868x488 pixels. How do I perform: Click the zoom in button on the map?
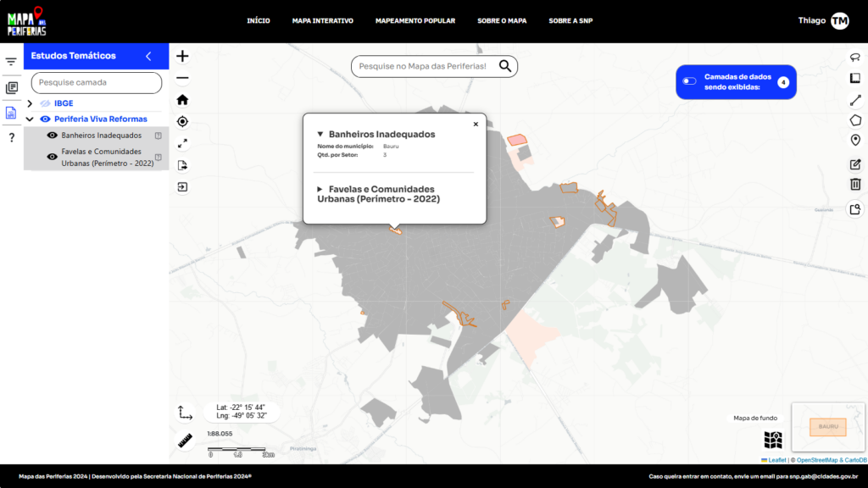click(x=182, y=56)
